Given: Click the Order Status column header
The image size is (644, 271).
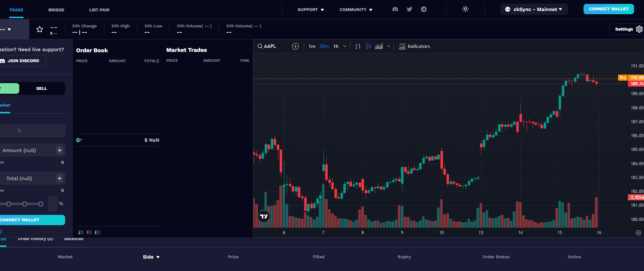Looking at the screenshot, I should pos(496,257).
